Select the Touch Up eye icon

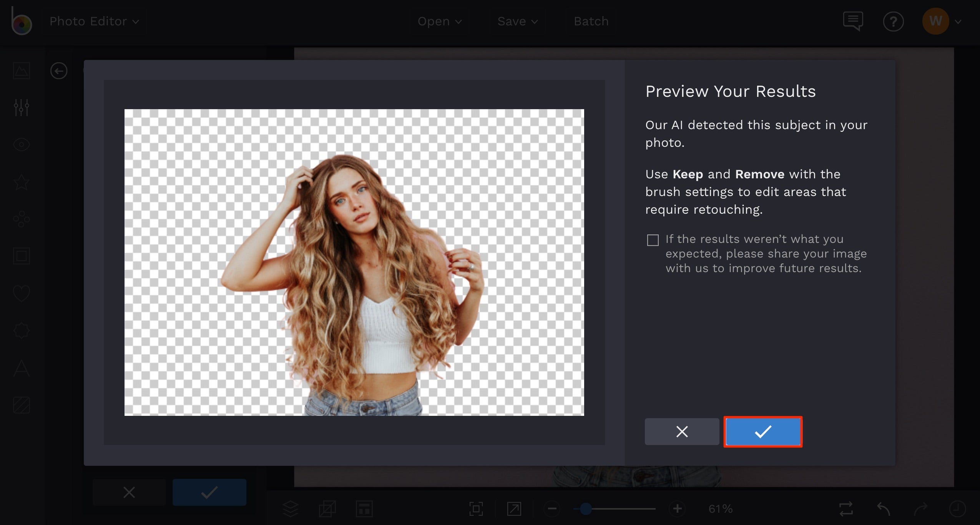[x=22, y=145]
